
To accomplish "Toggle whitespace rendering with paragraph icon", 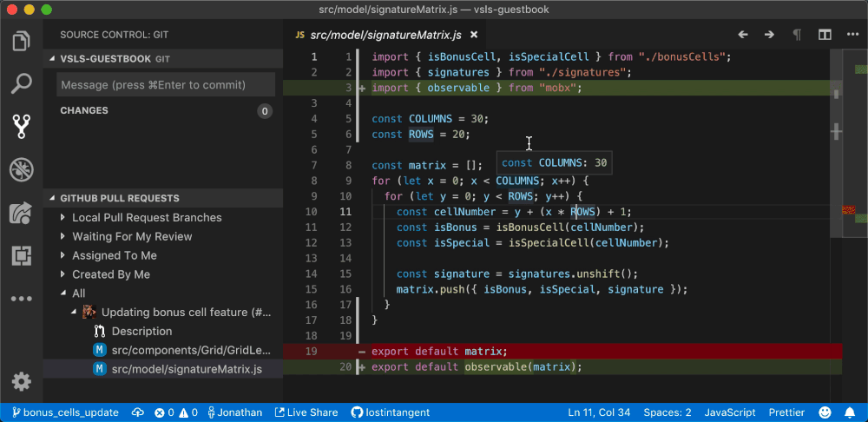I will pyautogui.click(x=797, y=35).
